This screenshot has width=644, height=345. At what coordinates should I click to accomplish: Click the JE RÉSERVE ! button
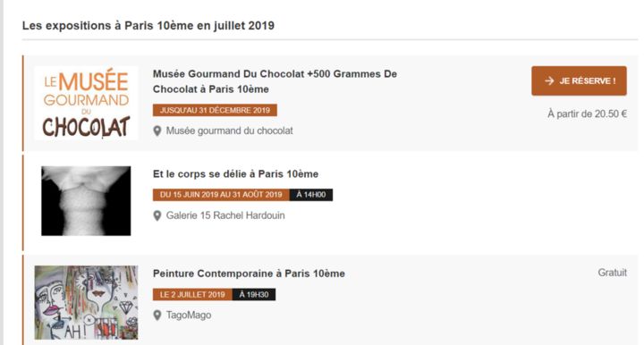579,80
